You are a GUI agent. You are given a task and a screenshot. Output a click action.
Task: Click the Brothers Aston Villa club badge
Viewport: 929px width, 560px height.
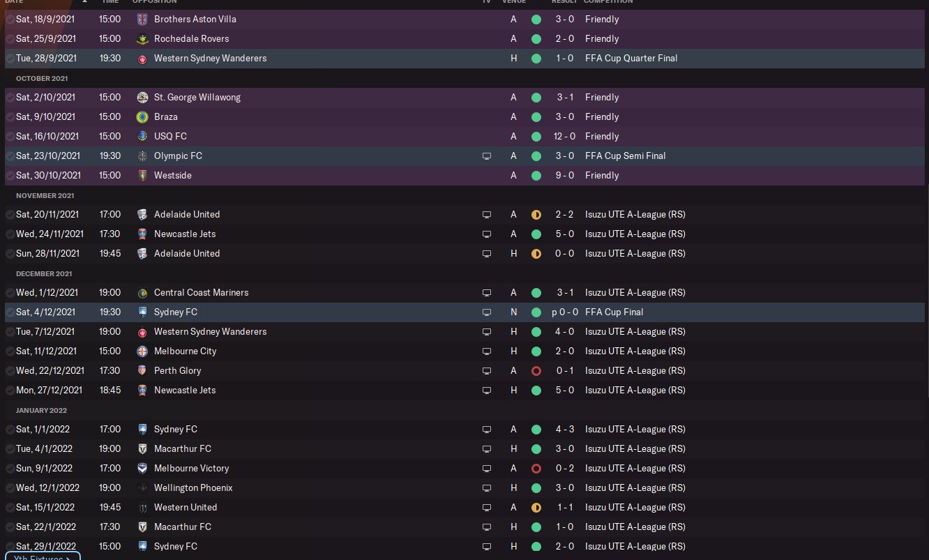point(142,19)
